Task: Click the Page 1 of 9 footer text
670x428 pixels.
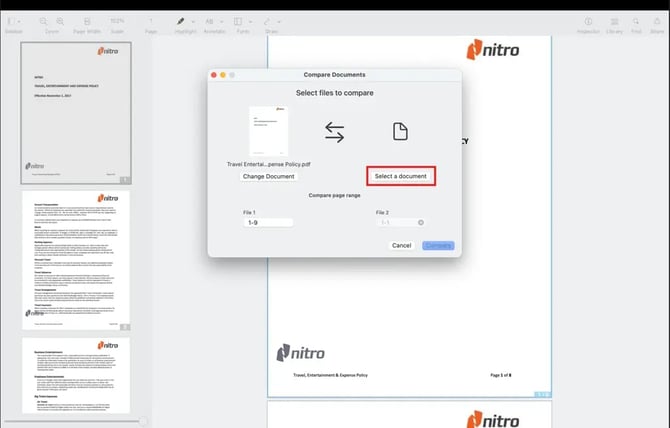Action: tap(500, 375)
